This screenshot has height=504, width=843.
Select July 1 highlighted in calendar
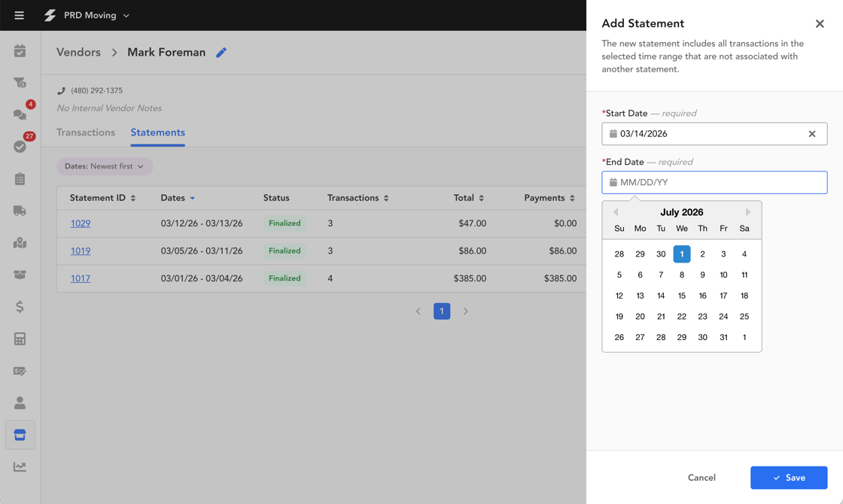pyautogui.click(x=682, y=254)
